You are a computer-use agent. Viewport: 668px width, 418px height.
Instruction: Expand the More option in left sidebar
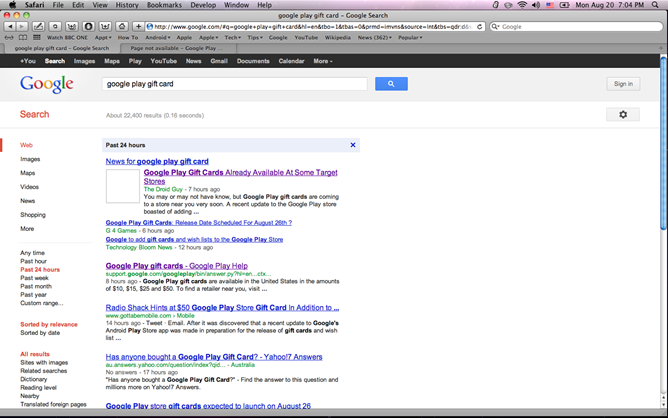(27, 229)
